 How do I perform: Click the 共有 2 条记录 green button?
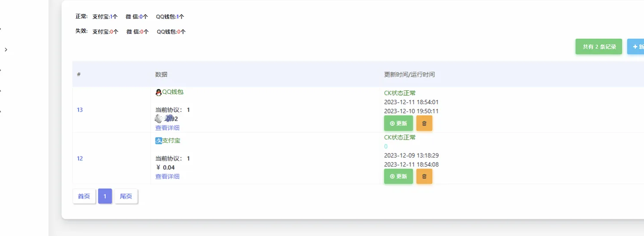(x=599, y=47)
